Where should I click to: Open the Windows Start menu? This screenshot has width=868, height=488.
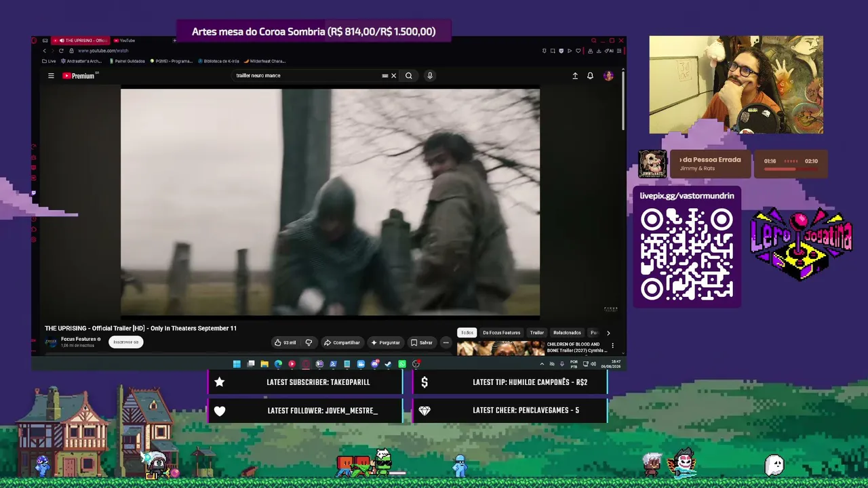[x=237, y=364]
